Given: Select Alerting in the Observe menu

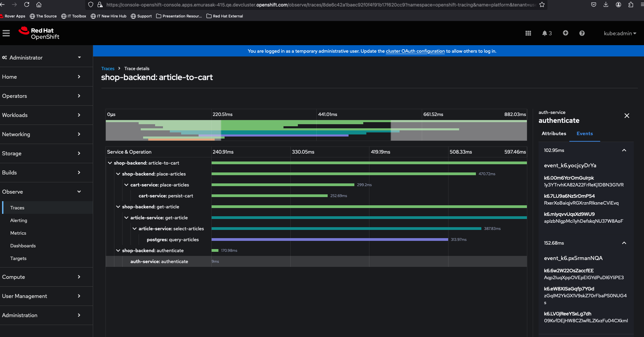Looking at the screenshot, I should [x=47, y=220].
